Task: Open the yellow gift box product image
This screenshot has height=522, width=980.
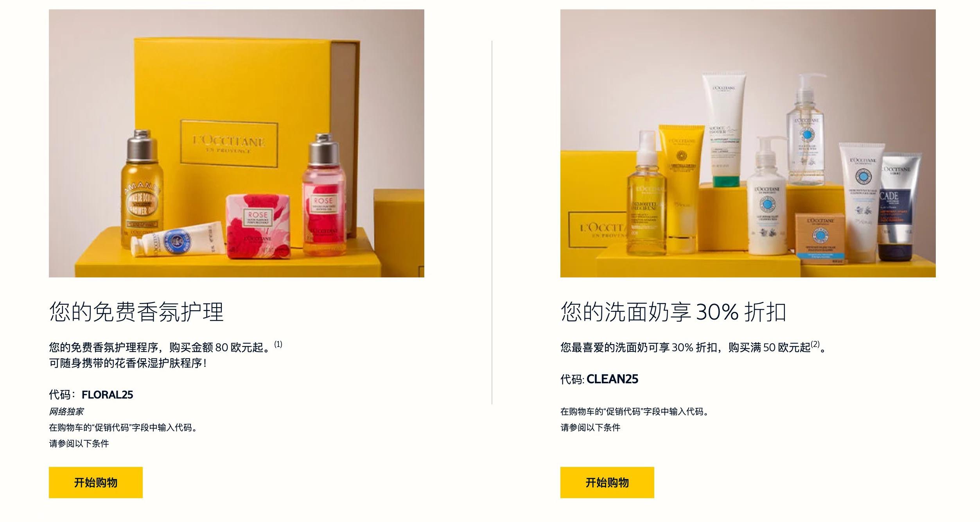Action: 236,143
